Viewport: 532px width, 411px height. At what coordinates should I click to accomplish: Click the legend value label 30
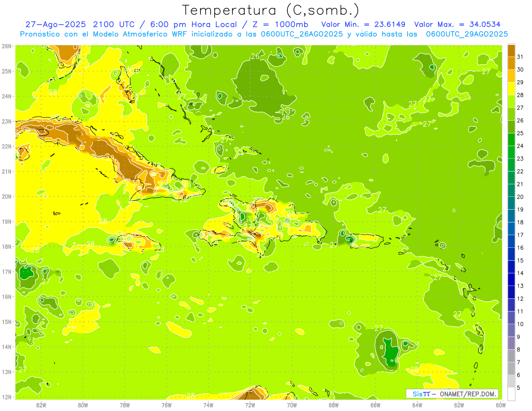coord(520,70)
